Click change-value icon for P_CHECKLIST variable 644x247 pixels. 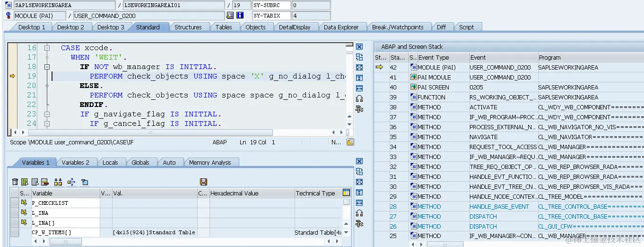pos(24,203)
